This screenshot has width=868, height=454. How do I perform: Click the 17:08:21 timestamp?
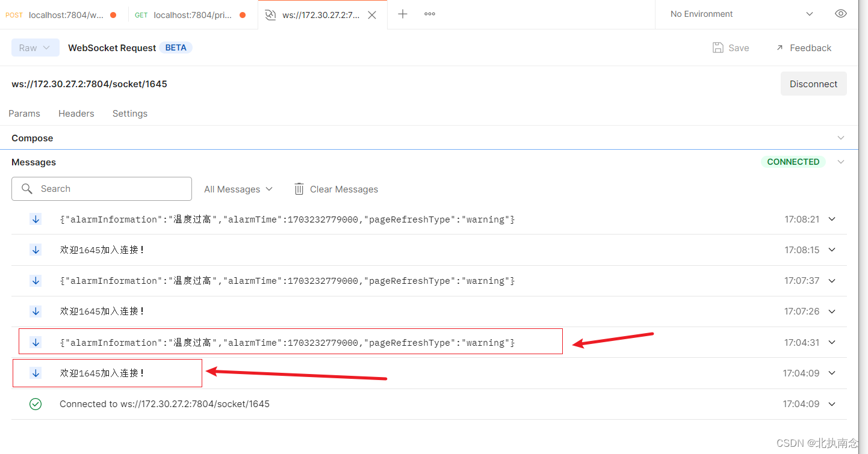tap(802, 219)
